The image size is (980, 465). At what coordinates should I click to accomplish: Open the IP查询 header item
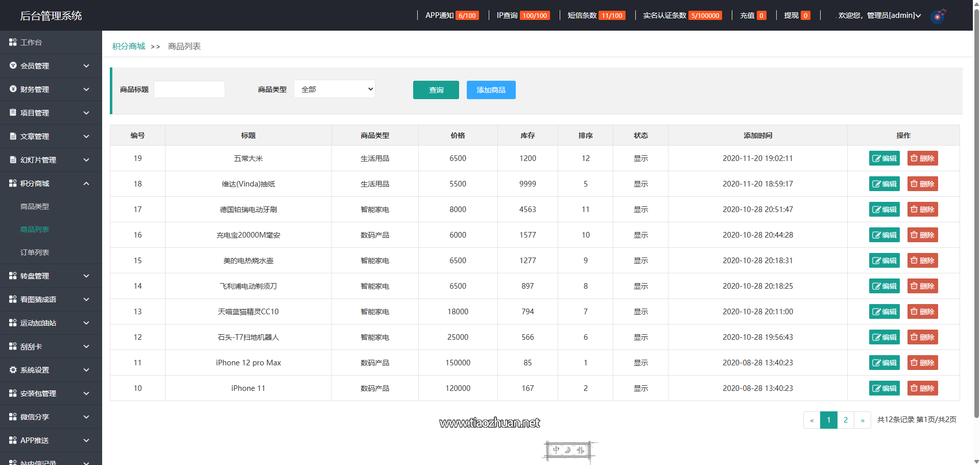pos(523,15)
